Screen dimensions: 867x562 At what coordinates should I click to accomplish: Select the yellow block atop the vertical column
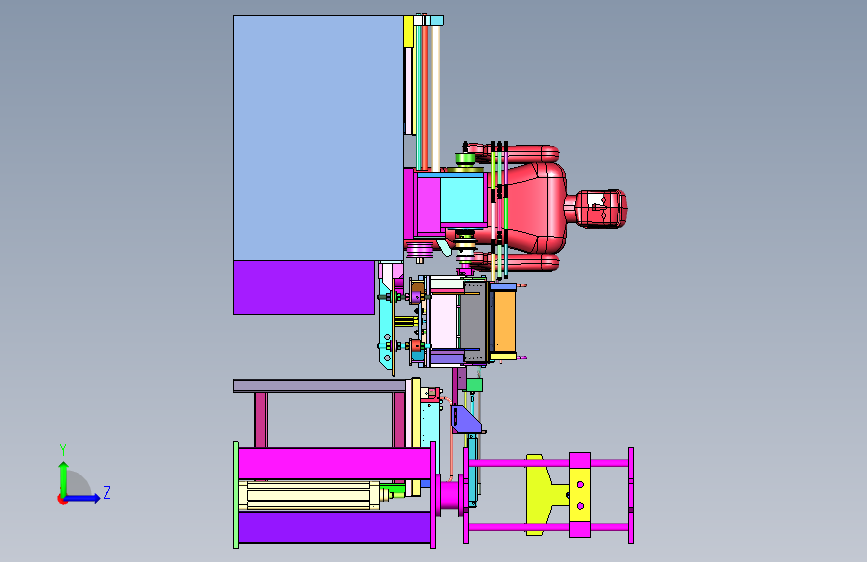click(x=408, y=32)
